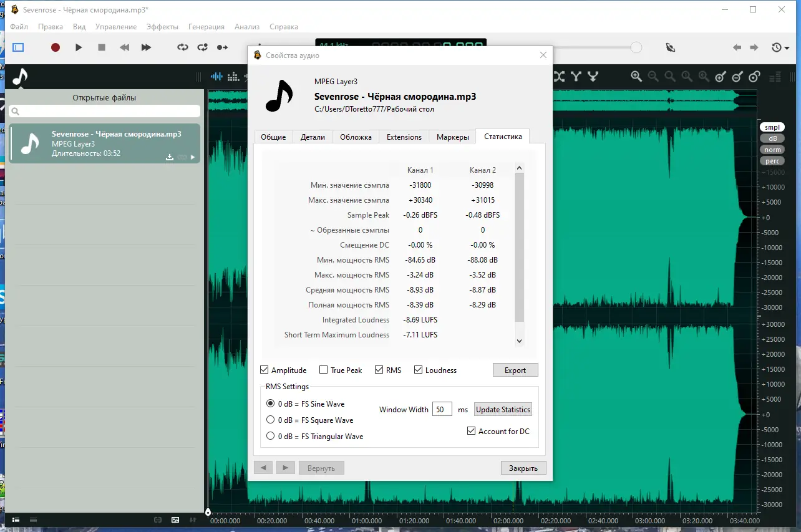Click the fast forward icon
This screenshot has height=532, width=801.
(x=146, y=47)
